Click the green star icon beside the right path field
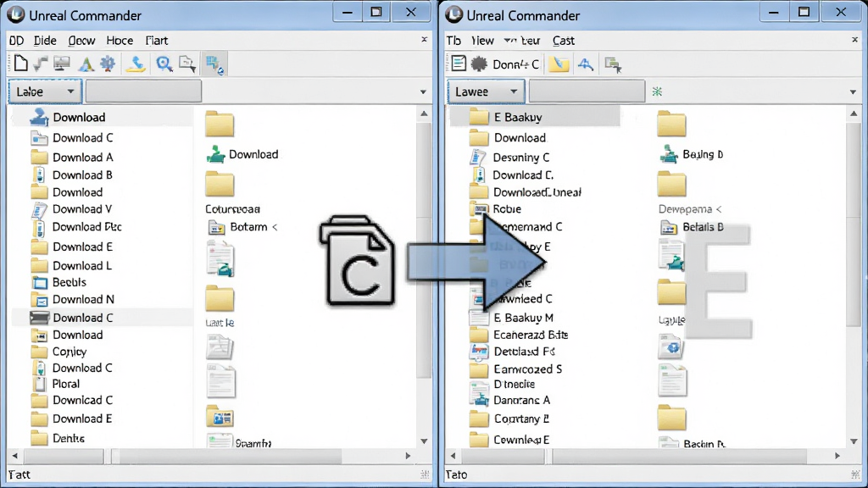The width and height of the screenshot is (868, 488). click(x=657, y=91)
